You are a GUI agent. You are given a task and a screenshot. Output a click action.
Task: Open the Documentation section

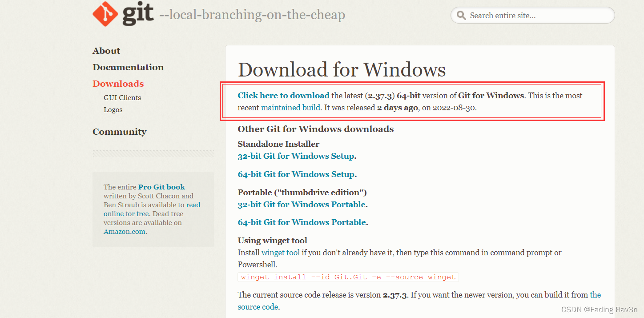click(x=128, y=67)
